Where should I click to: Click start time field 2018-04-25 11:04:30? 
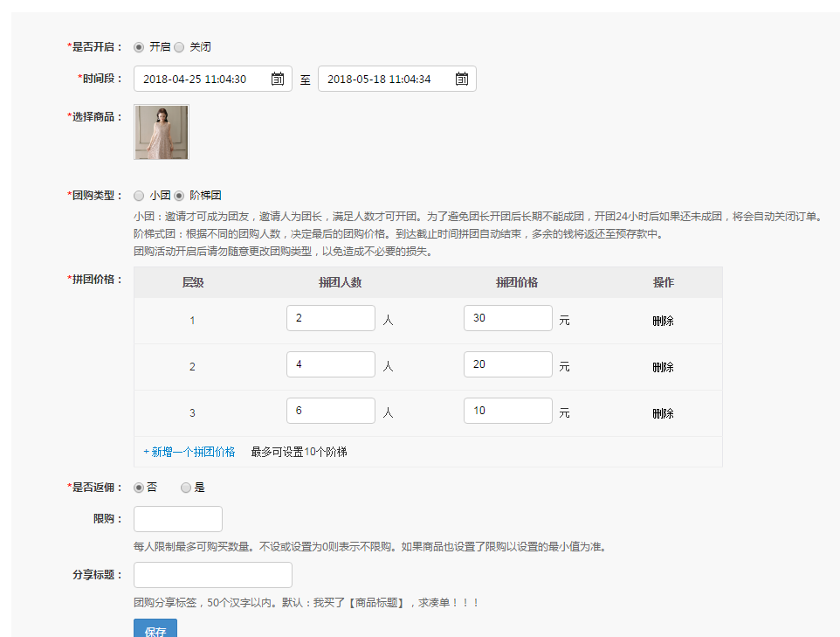[213, 79]
